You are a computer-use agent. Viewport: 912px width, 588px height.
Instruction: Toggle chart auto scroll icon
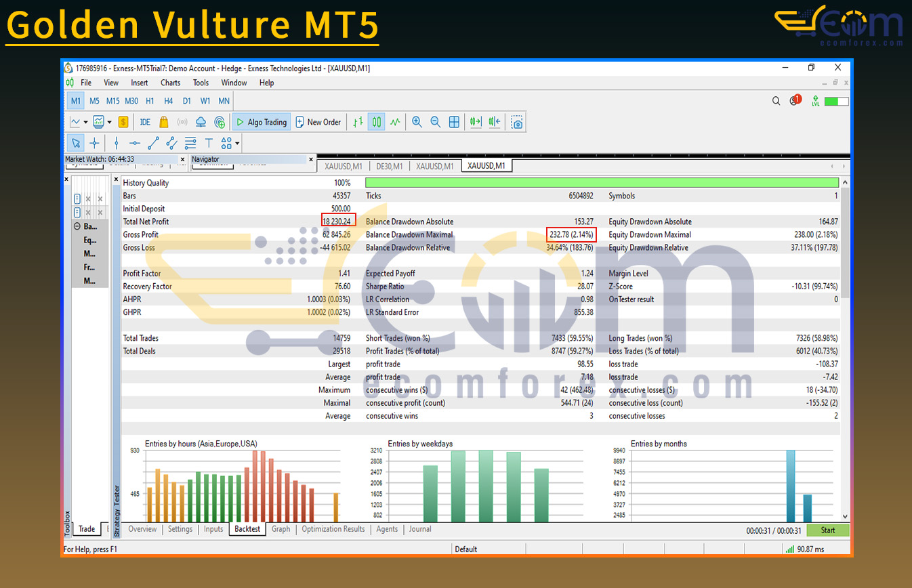point(476,122)
